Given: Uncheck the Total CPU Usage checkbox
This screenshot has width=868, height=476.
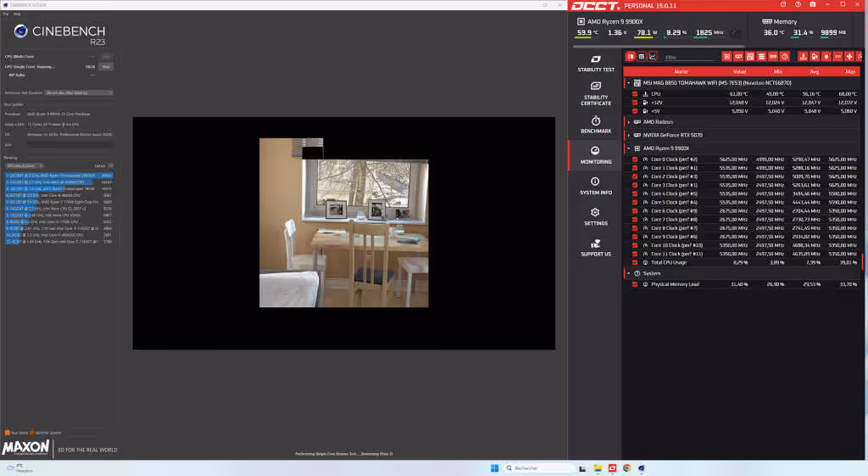Looking at the screenshot, I should pyautogui.click(x=635, y=262).
